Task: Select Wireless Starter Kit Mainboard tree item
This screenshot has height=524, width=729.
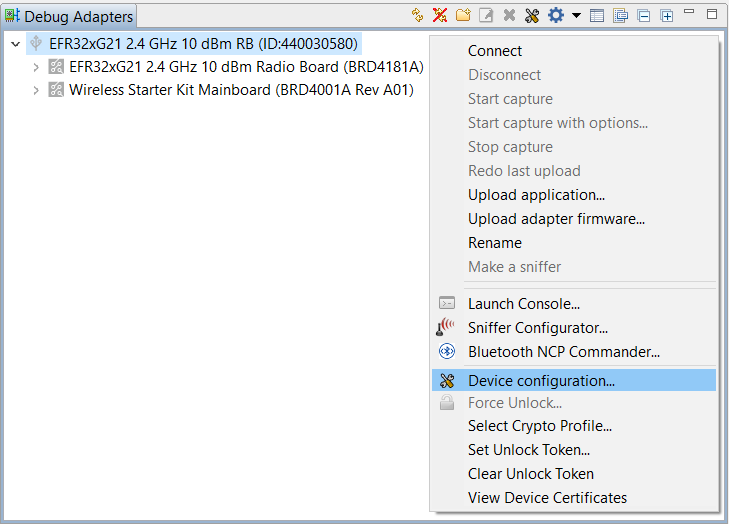Action: 241,90
